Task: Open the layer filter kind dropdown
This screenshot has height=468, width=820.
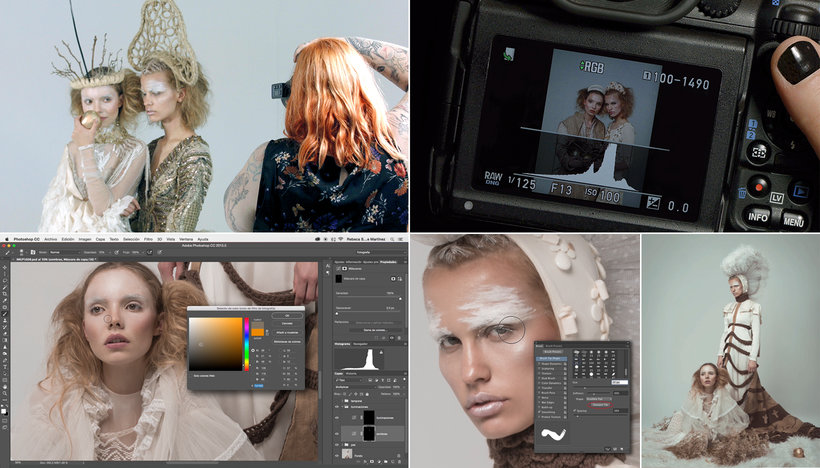Action: click(349, 380)
